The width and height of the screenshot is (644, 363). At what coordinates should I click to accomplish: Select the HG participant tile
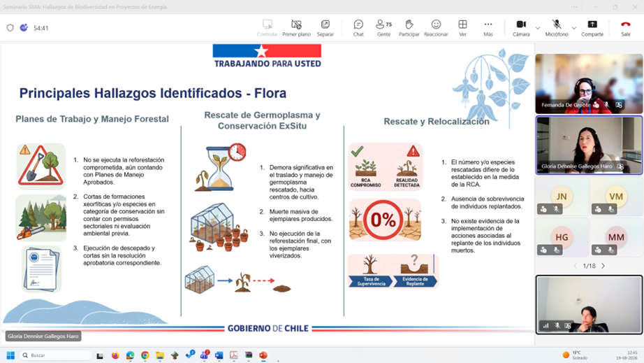pos(562,238)
